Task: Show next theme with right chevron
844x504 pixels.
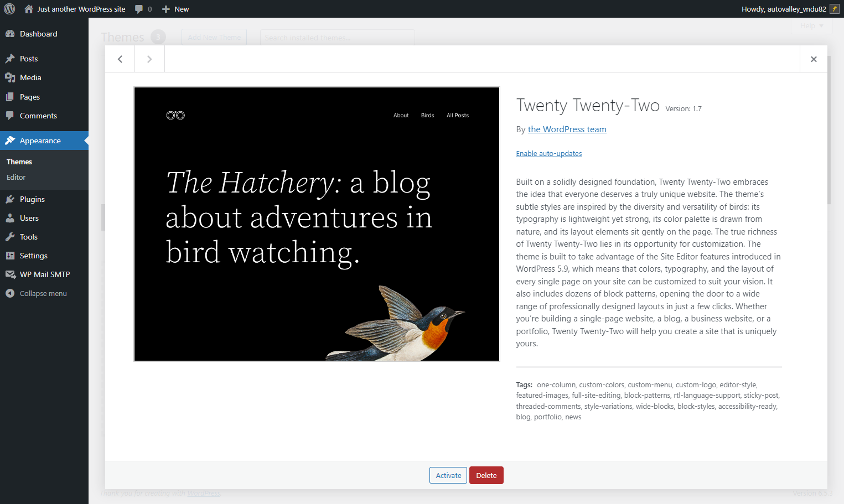Action: [x=149, y=59]
